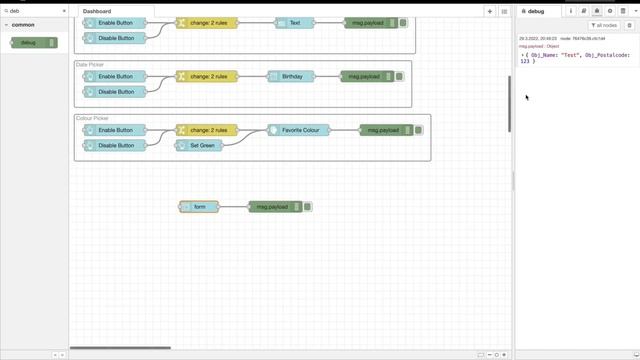Select the Date Picker change: 2 rules node
Image resolution: width=640 pixels, height=360 pixels.
click(x=207, y=76)
